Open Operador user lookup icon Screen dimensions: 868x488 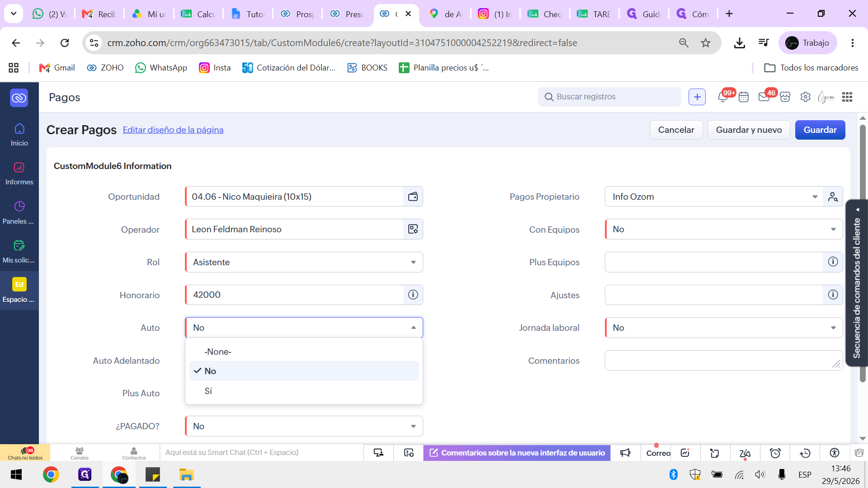(x=413, y=229)
